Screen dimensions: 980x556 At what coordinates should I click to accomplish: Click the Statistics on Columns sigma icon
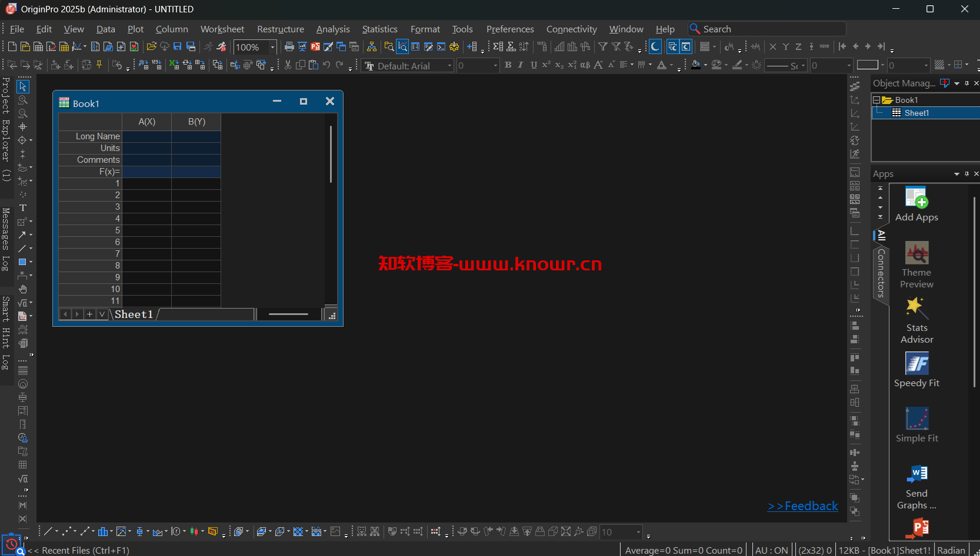point(498,46)
